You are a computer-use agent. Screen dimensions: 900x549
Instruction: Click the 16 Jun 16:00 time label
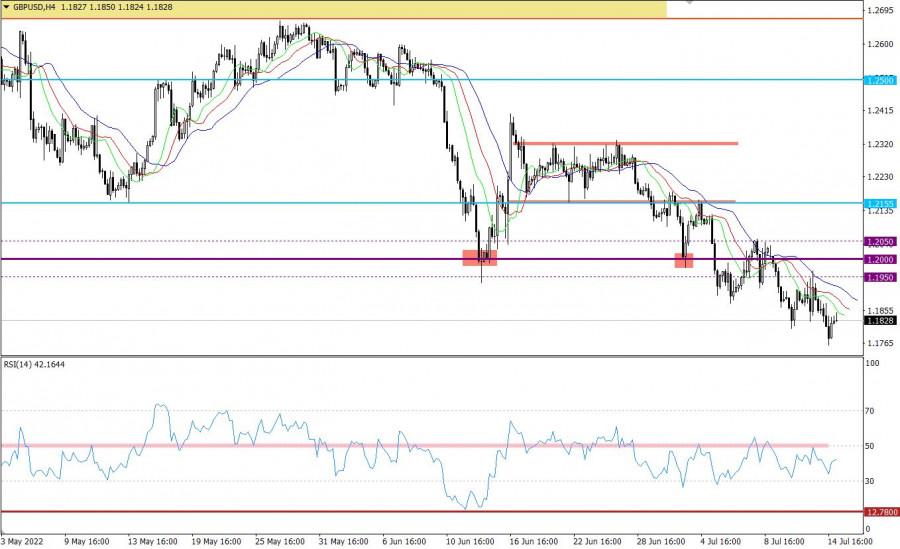(x=534, y=542)
